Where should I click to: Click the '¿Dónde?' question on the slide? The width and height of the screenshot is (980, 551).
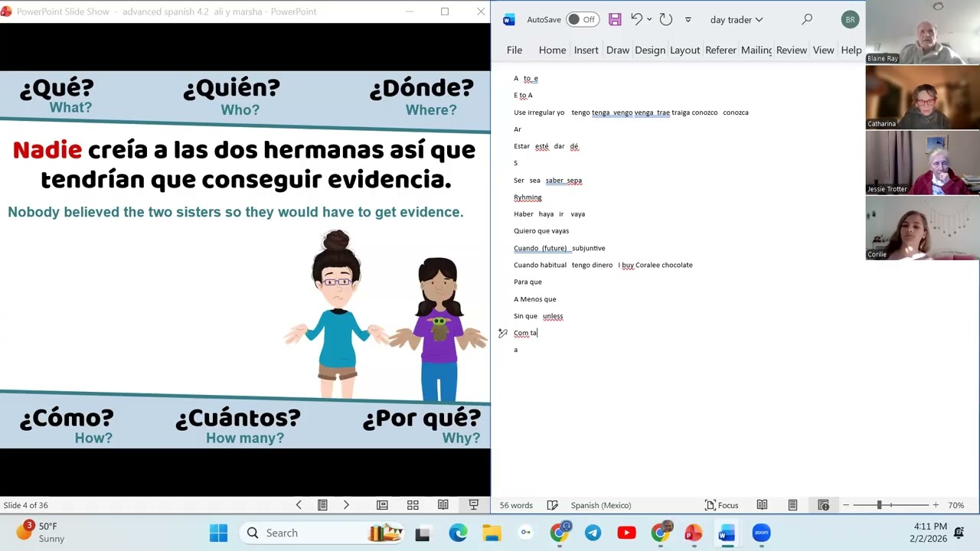(422, 89)
